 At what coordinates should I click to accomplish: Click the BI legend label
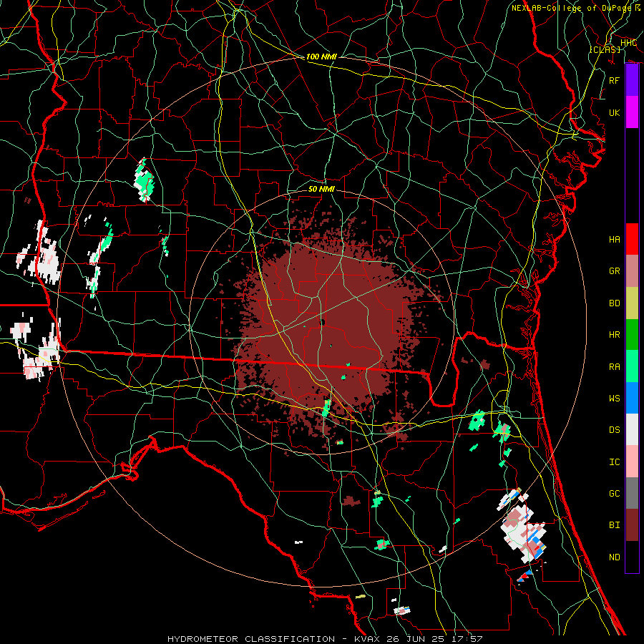click(614, 525)
